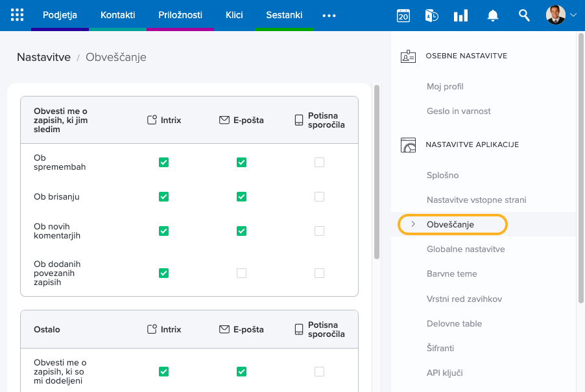This screenshot has height=392, width=585.
Task: Enable E-pošta for Ob dodanih povezanih zapisih
Action: (x=241, y=273)
